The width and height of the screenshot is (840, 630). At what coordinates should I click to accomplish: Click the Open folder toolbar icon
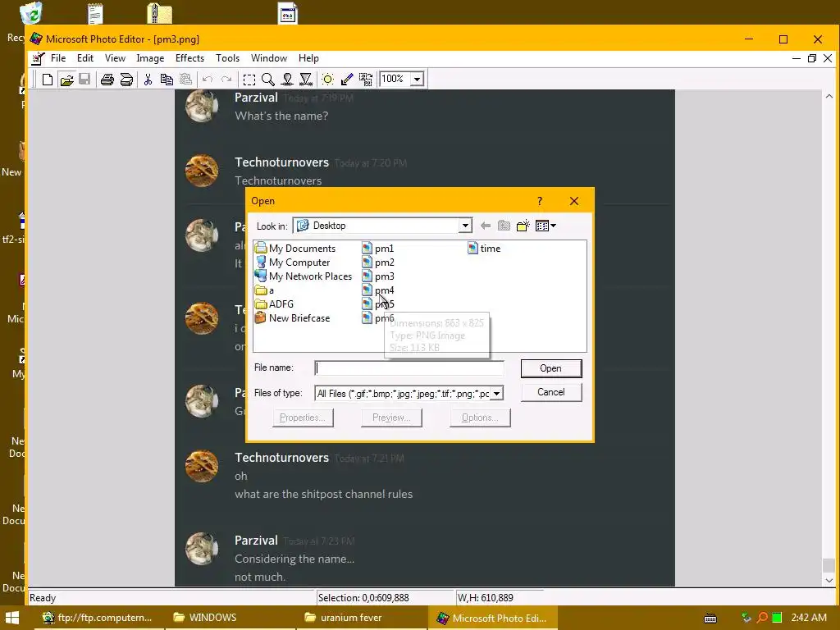[66, 80]
